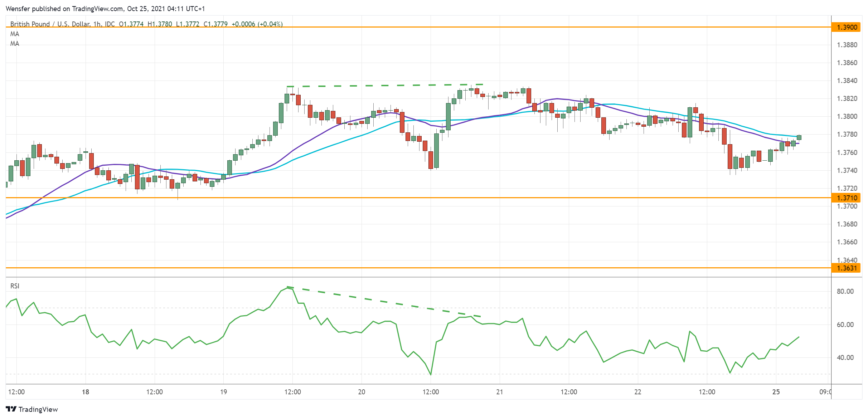868x419 pixels.
Task: Click the published-on TradingView.com header text
Action: (x=105, y=9)
